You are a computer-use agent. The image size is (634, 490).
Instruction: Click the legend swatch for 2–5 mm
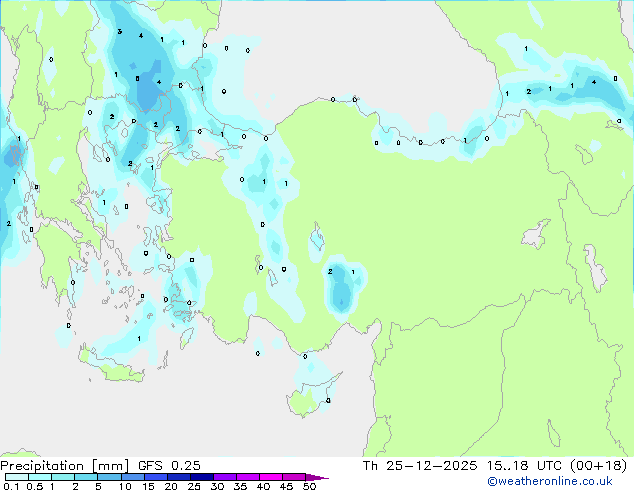pos(86,477)
